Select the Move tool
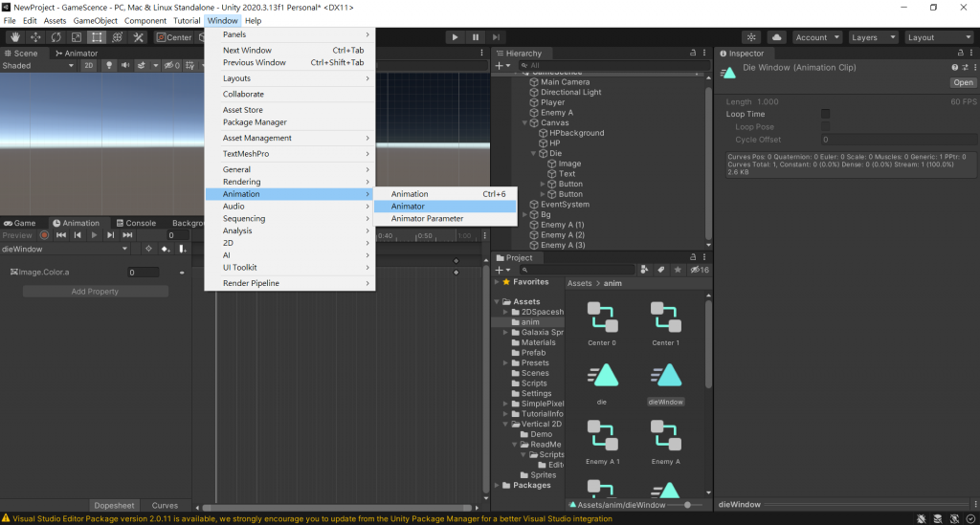 point(35,37)
